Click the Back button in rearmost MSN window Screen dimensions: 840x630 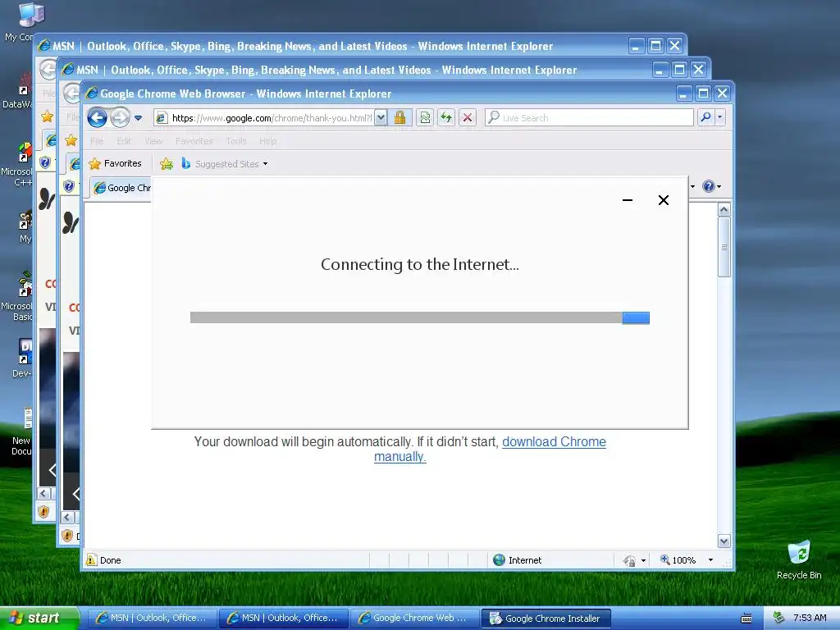48,70
